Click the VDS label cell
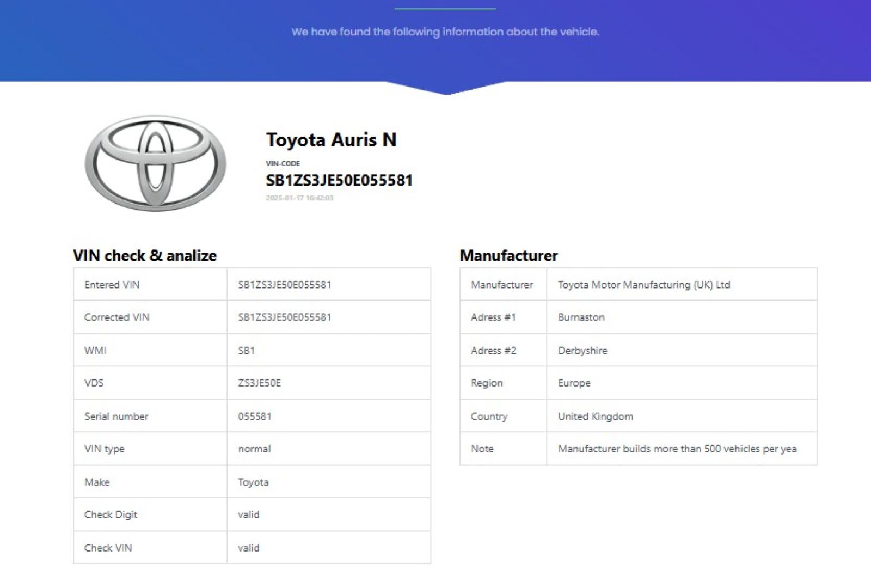The image size is (871, 588). [x=150, y=383]
